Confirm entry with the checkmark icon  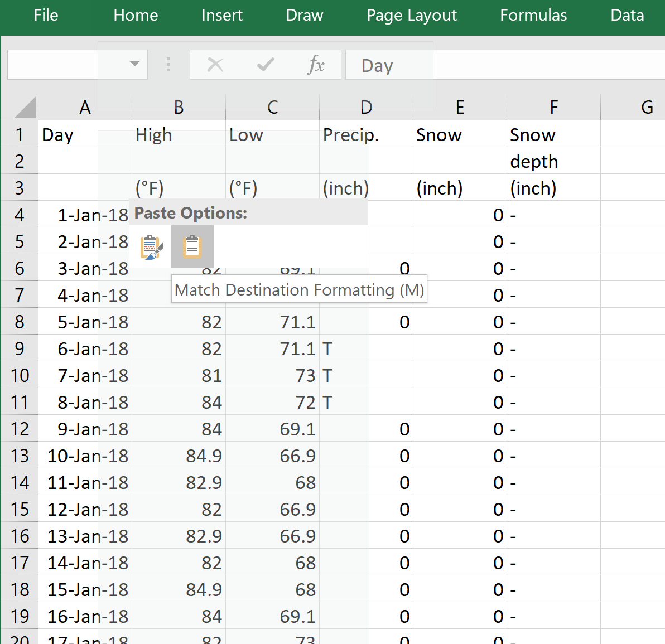coord(264,65)
